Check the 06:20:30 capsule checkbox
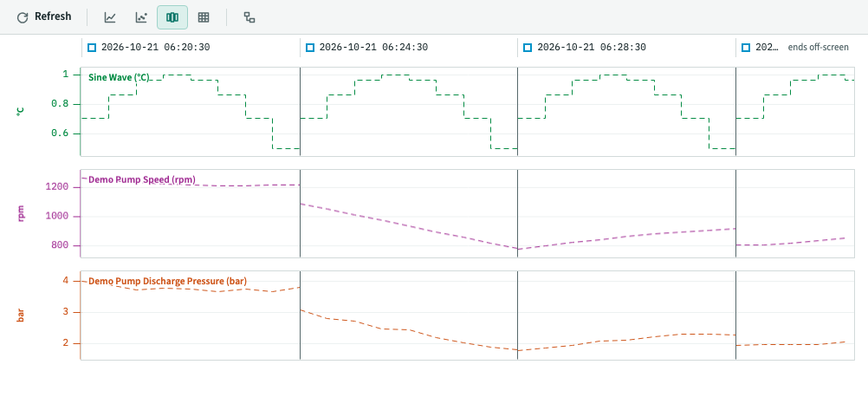 (x=92, y=48)
